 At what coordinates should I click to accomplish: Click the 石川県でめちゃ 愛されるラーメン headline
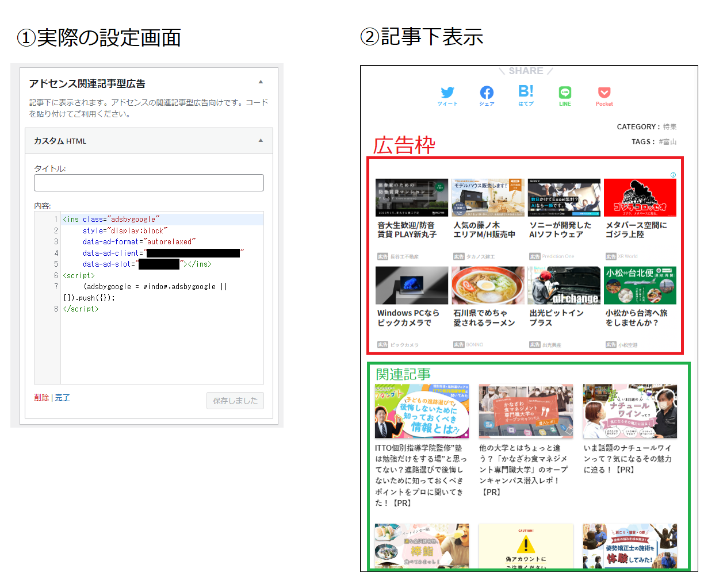click(484, 318)
